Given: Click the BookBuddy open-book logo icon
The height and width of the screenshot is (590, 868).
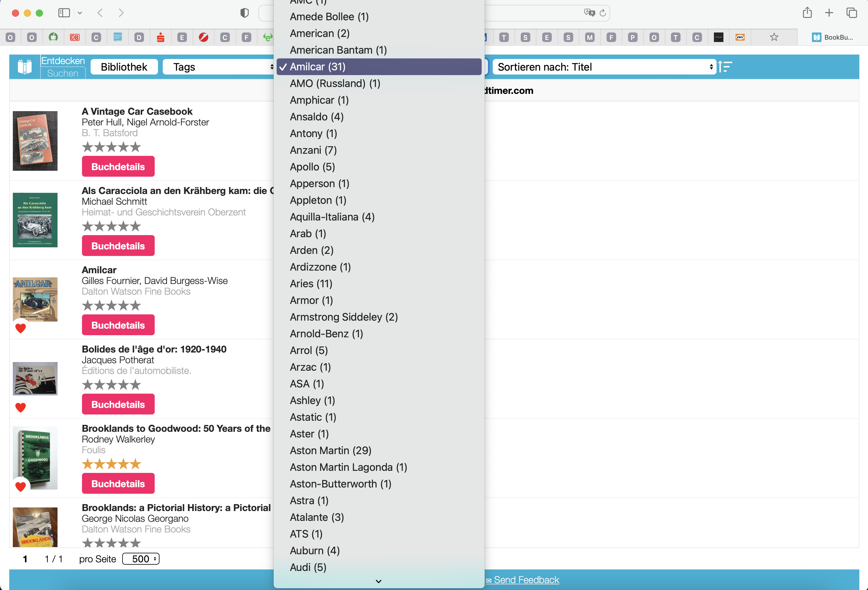Looking at the screenshot, I should 25,67.
